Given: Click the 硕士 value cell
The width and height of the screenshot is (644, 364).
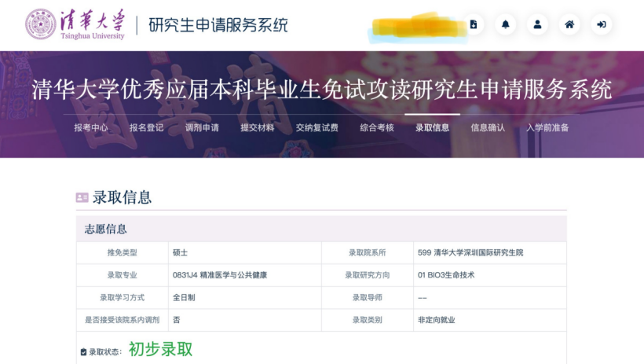Looking at the screenshot, I should click(x=245, y=252).
